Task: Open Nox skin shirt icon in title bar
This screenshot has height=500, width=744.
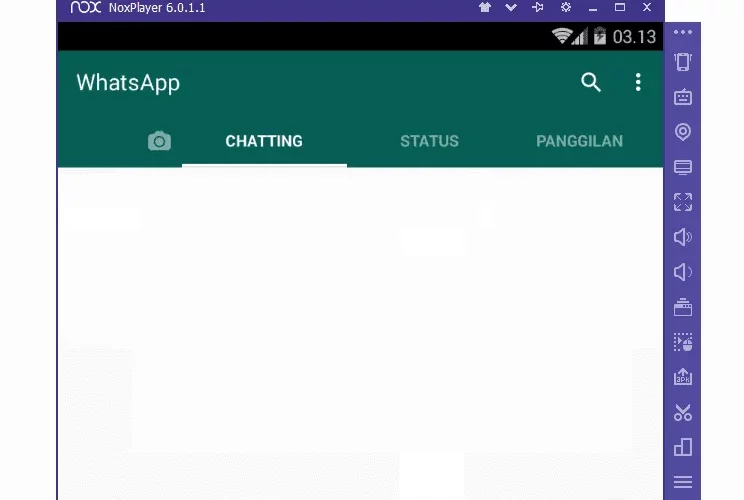Action: point(484,7)
